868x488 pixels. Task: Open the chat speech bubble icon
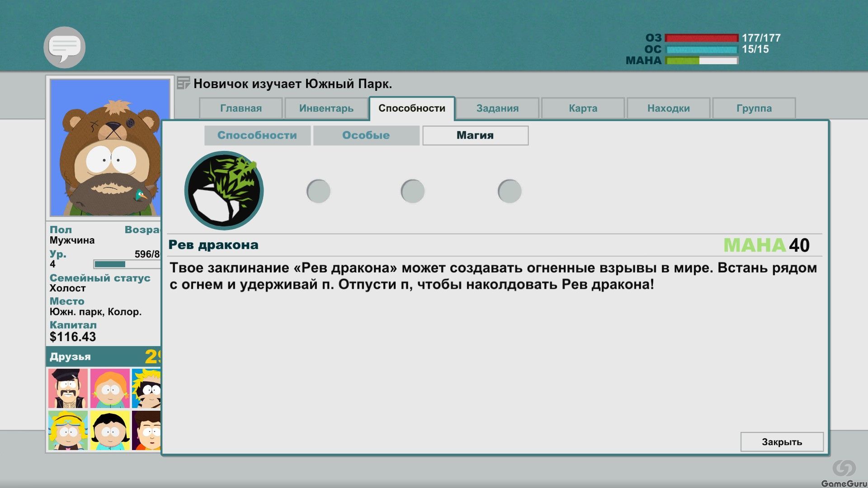[65, 47]
